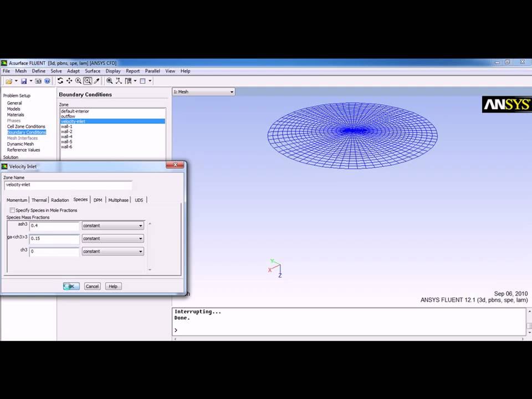Select the wall-4 zone
The height and width of the screenshot is (399, 532).
click(112, 137)
